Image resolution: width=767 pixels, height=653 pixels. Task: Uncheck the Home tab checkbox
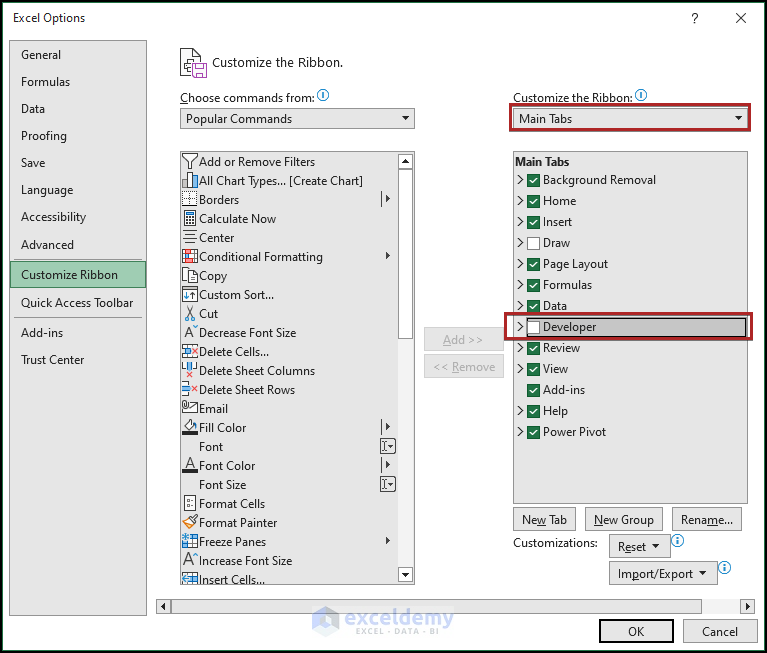click(x=533, y=201)
